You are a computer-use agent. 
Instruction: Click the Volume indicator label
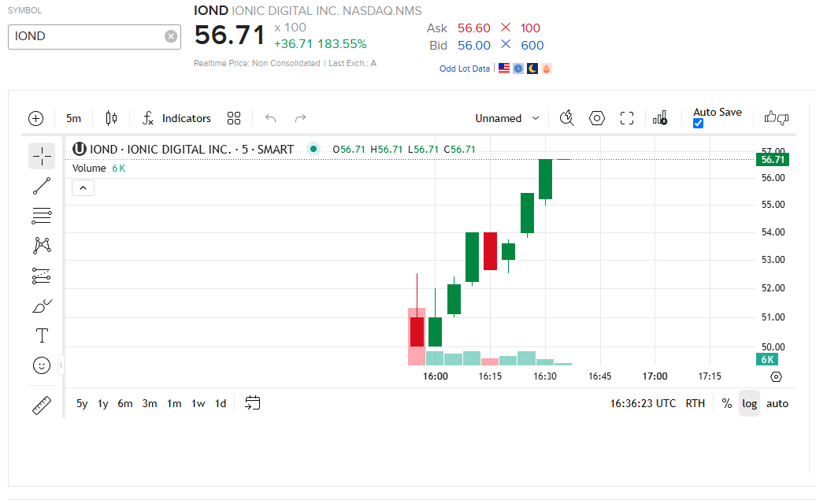89,169
